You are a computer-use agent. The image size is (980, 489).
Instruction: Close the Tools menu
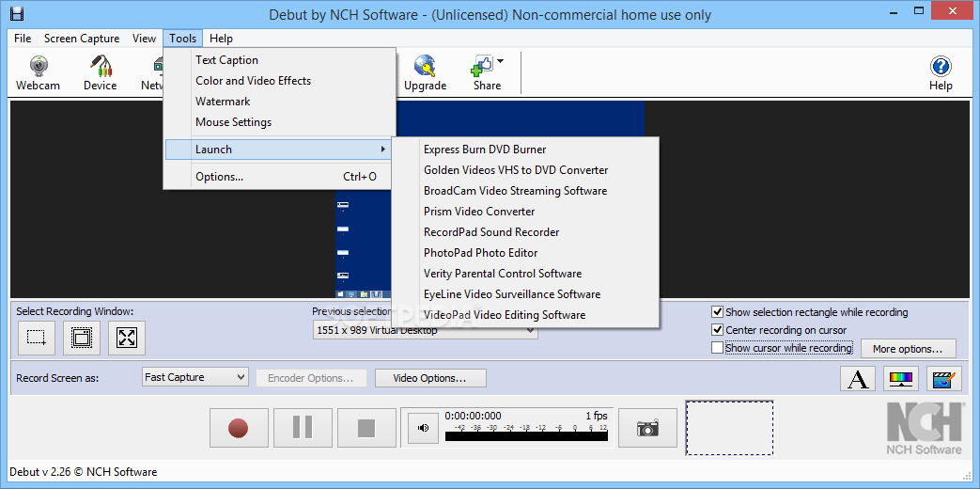point(182,39)
